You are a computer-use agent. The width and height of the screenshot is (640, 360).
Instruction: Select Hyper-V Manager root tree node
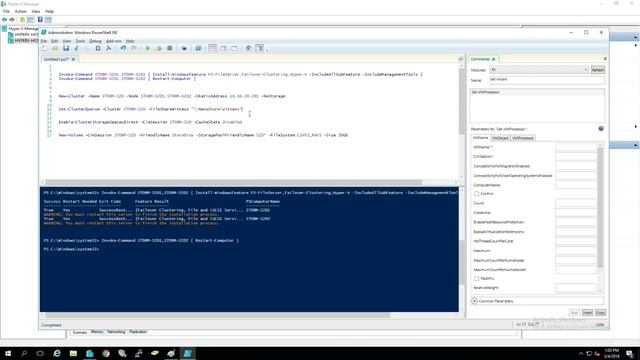tap(20, 29)
